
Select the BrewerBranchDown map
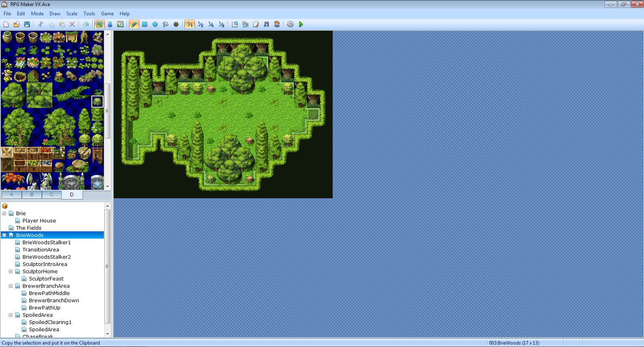coord(54,300)
